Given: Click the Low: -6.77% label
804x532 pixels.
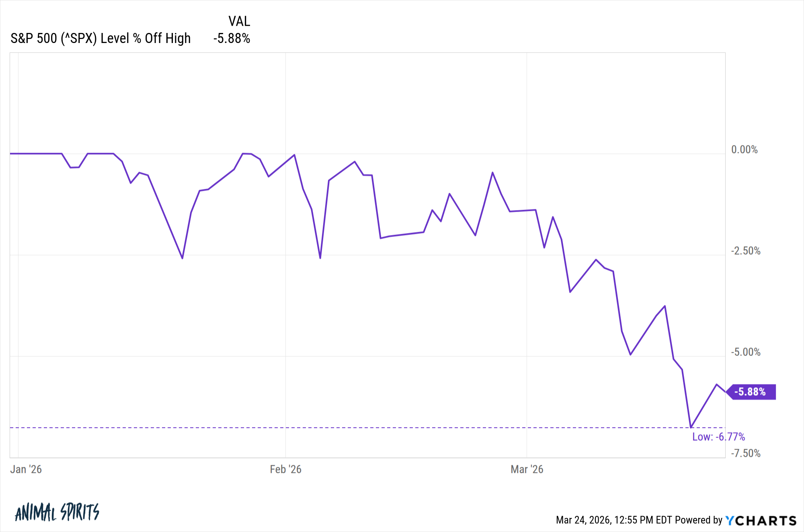Looking at the screenshot, I should [718, 437].
